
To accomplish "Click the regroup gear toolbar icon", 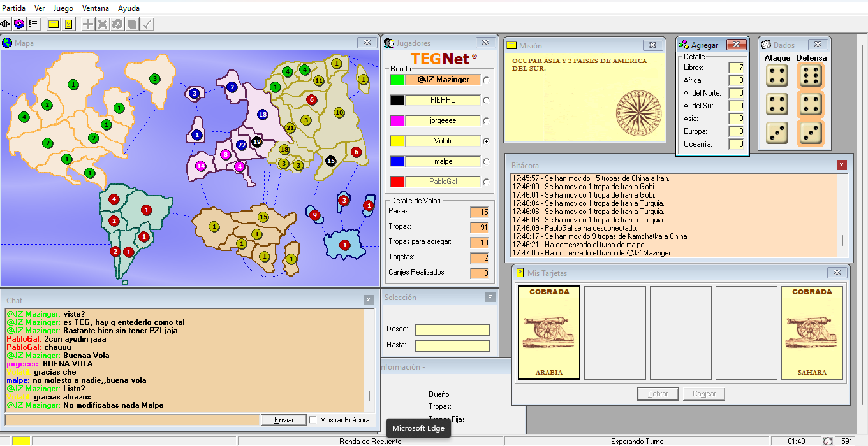I will click(x=117, y=24).
